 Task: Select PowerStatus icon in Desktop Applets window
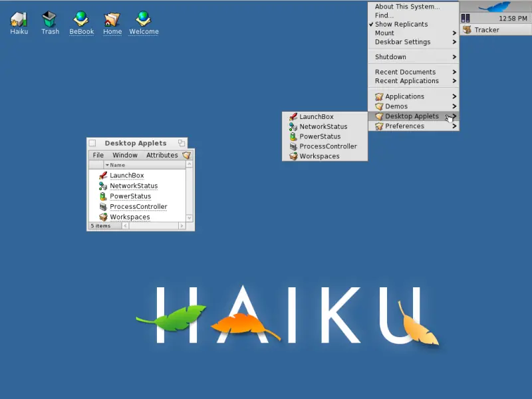click(x=103, y=196)
